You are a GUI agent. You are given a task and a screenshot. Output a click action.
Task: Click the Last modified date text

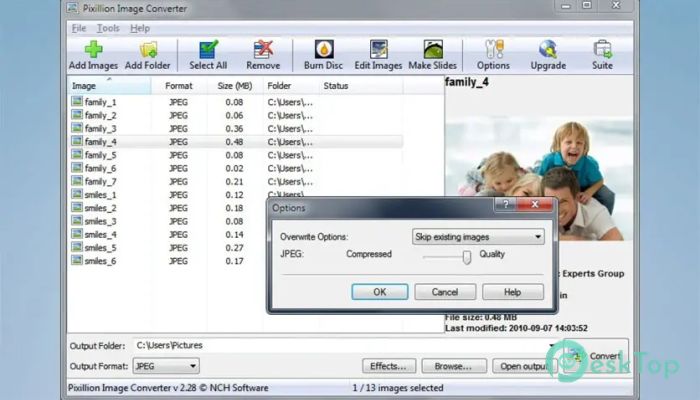point(517,328)
